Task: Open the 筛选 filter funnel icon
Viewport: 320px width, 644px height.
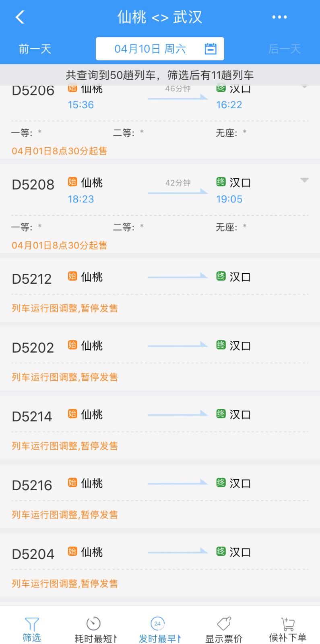Action: [x=32, y=624]
